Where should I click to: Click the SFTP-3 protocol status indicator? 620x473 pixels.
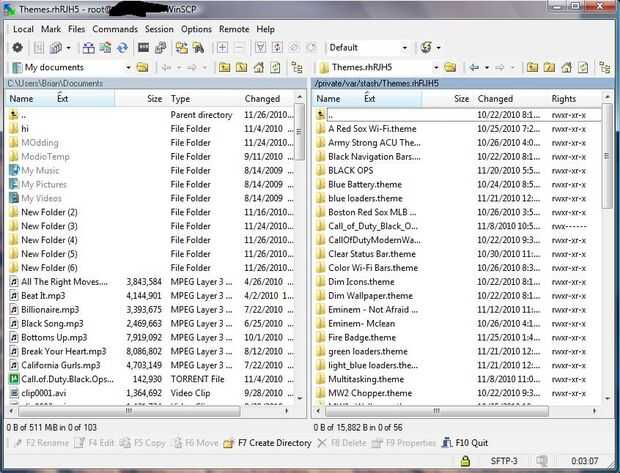pyautogui.click(x=504, y=461)
